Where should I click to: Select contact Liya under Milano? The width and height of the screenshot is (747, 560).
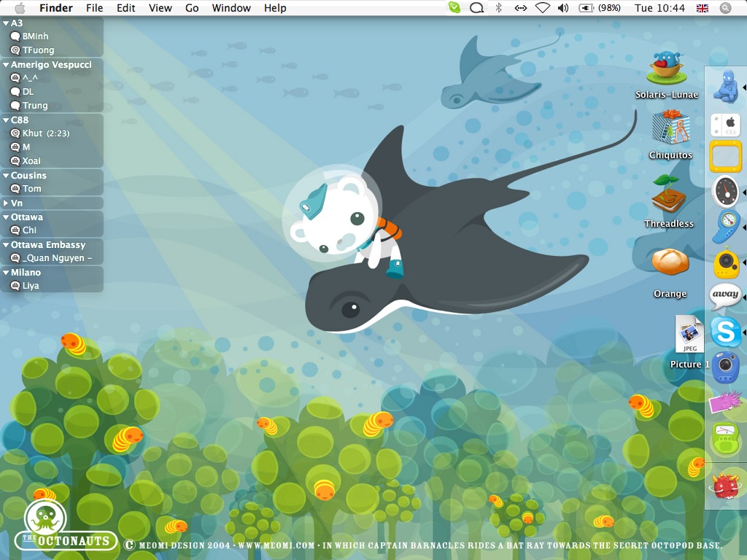tap(52, 286)
